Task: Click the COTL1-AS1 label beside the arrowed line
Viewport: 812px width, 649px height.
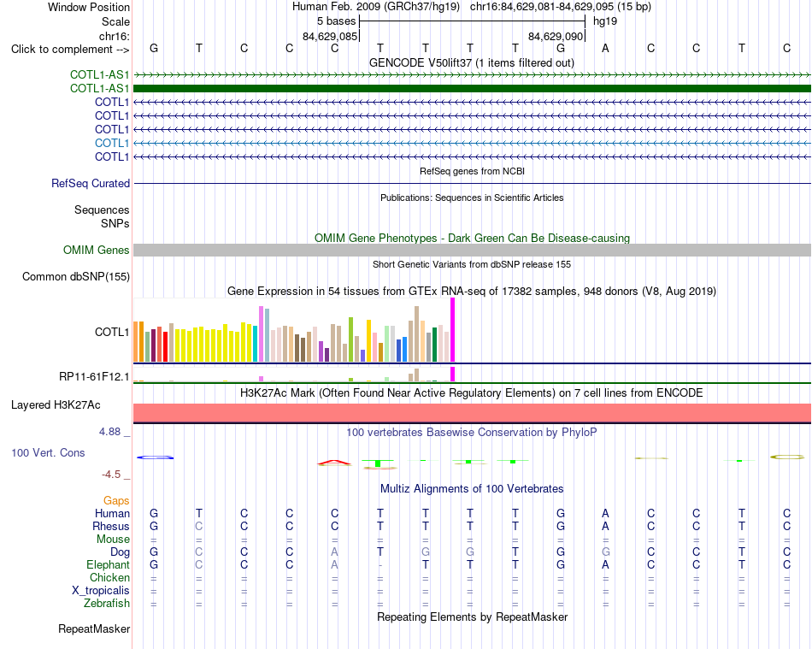Action: tap(99, 74)
